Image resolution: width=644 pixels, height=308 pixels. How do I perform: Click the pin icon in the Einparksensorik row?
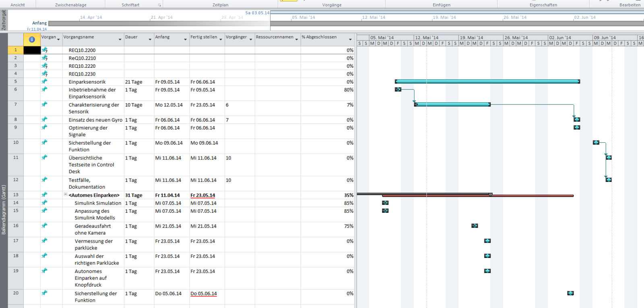point(45,81)
